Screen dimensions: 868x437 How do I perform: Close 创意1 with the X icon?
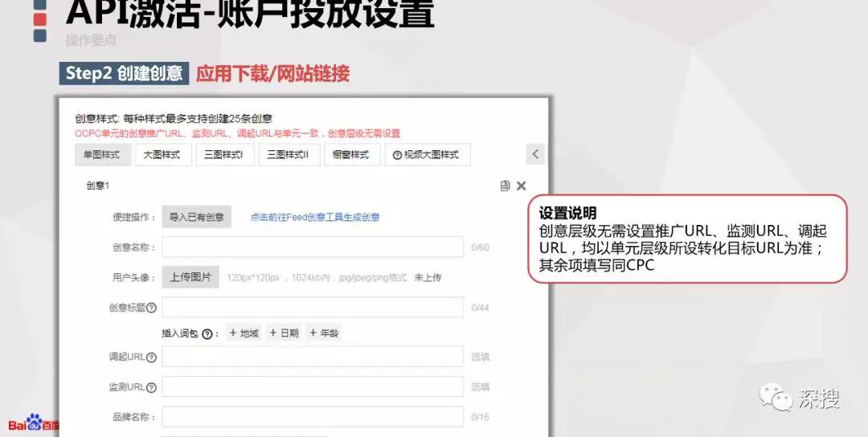coord(521,186)
